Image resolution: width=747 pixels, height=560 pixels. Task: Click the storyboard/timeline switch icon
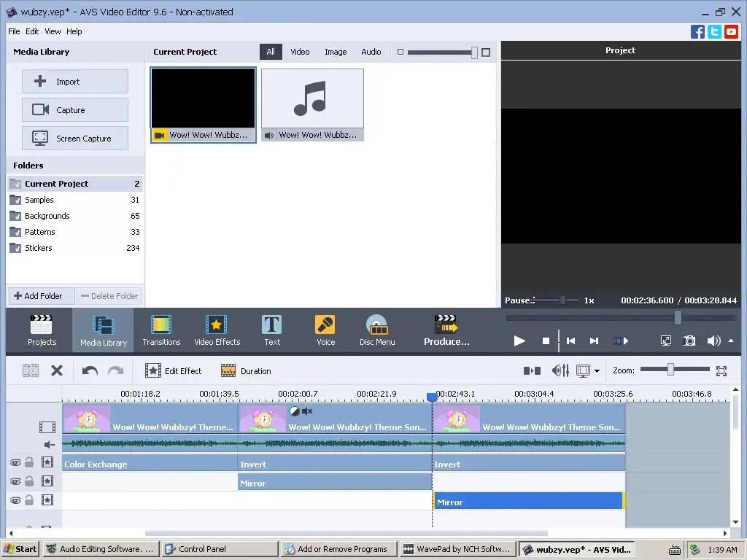pyautogui.click(x=532, y=370)
